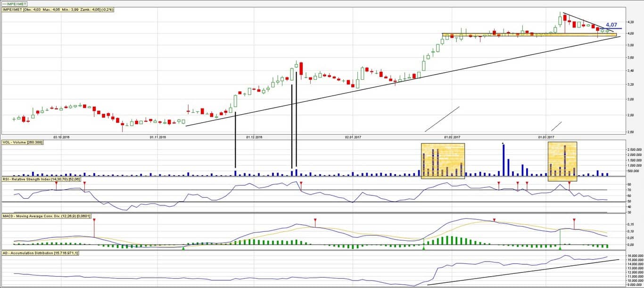This screenshot has width=644, height=288.
Task: Click the 01.12.2016 date axis label
Action: pos(254,137)
